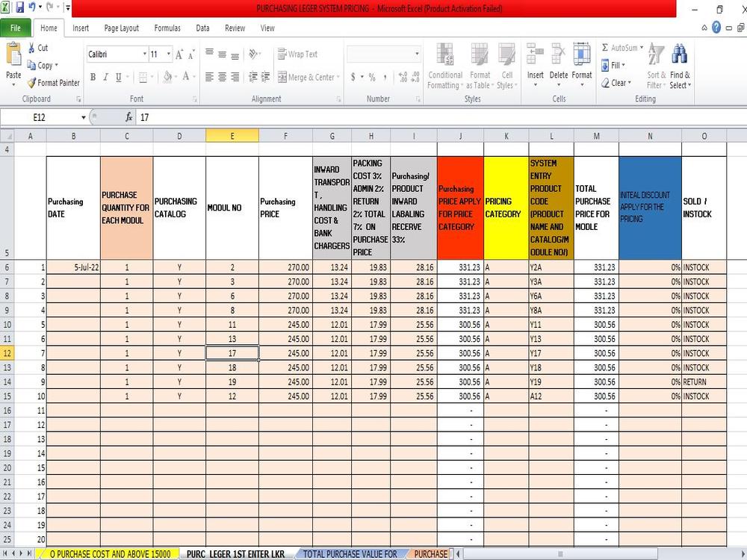The height and width of the screenshot is (560, 747).
Task: Expand the number format combo box
Action: point(417,55)
